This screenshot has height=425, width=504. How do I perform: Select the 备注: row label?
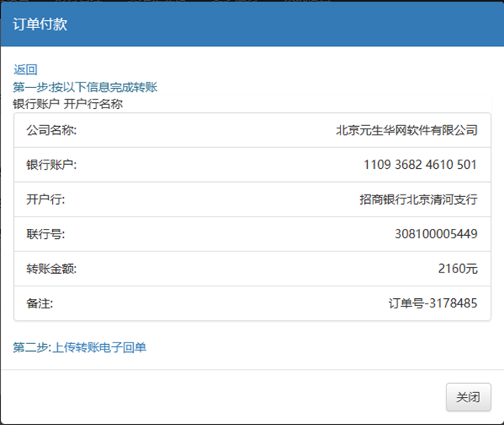click(40, 303)
